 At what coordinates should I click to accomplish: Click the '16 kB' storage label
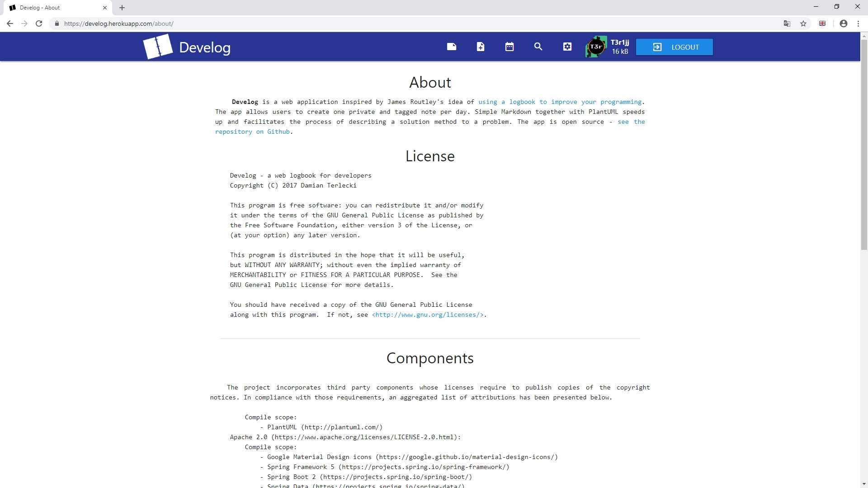[x=620, y=52]
